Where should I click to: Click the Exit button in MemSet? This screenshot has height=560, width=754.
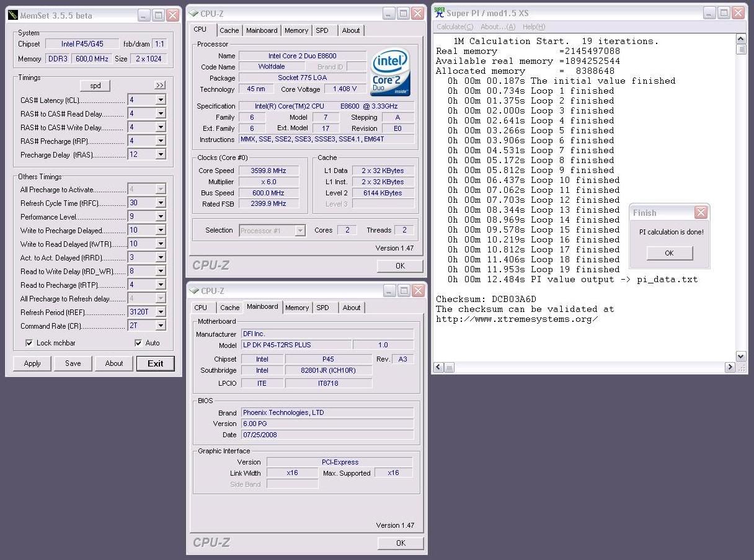(156, 363)
